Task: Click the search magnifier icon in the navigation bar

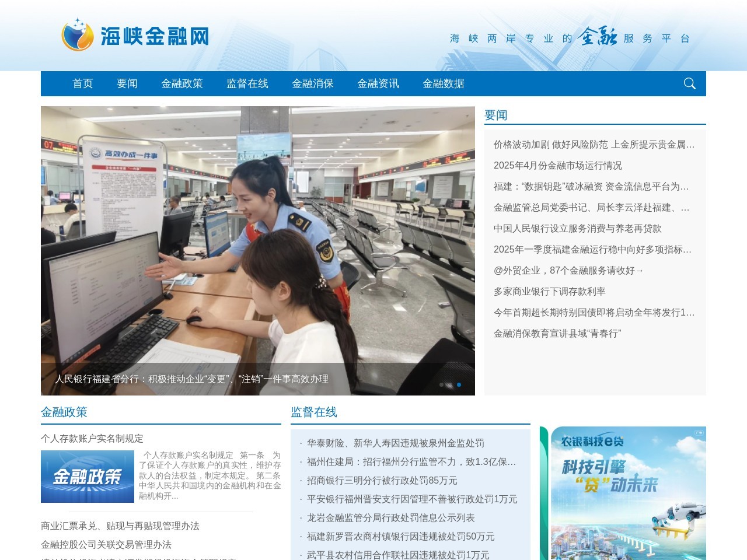Action: [x=689, y=83]
